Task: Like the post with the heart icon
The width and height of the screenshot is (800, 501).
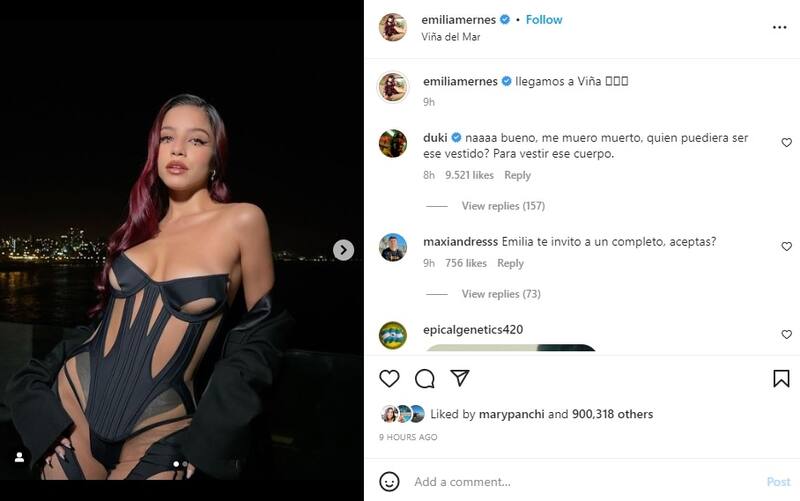Action: coord(389,378)
